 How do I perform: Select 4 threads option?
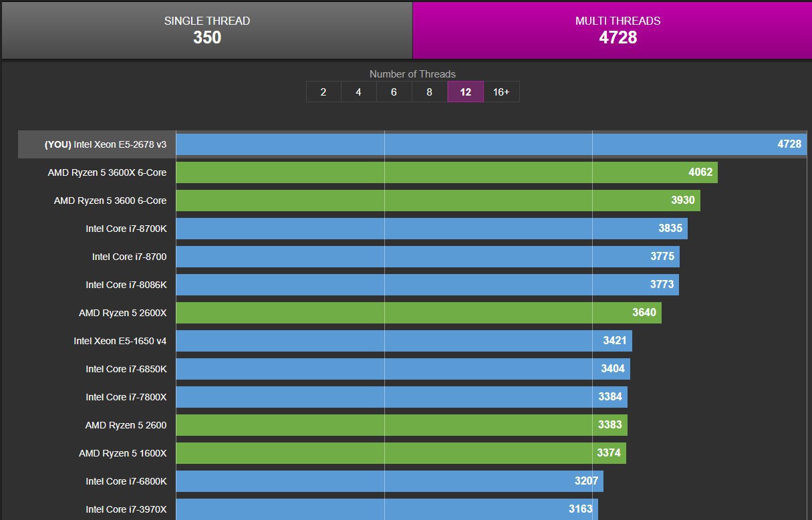[x=359, y=92]
